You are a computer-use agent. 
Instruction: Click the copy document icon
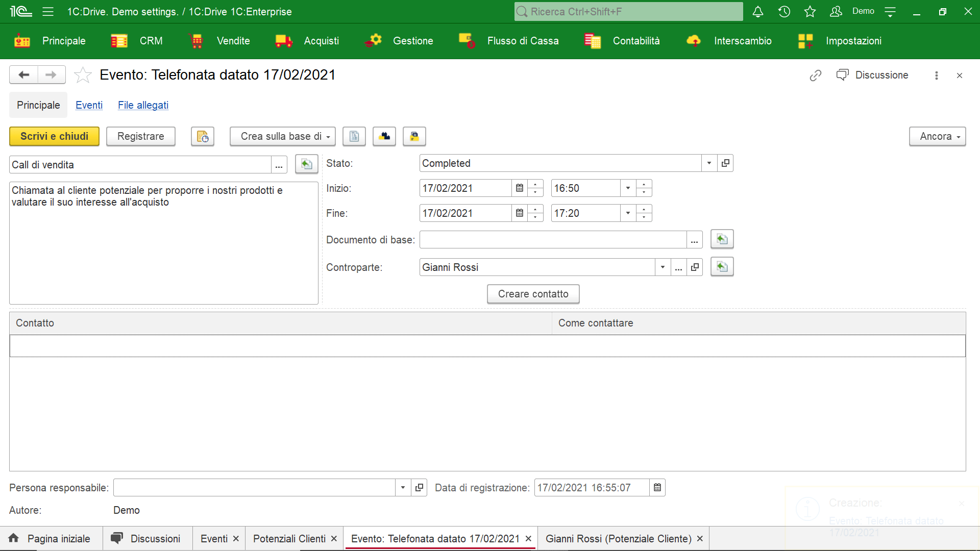353,137
